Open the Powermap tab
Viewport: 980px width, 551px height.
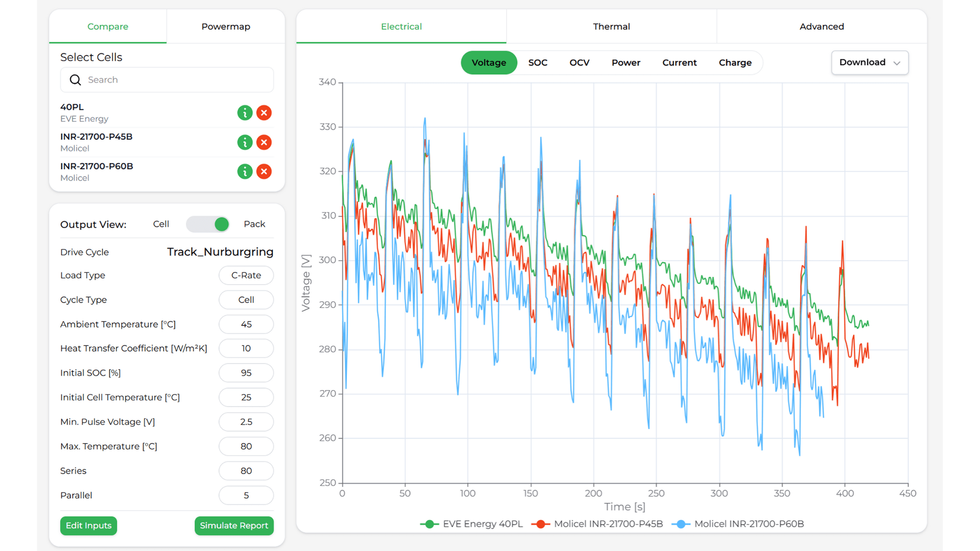pos(226,27)
